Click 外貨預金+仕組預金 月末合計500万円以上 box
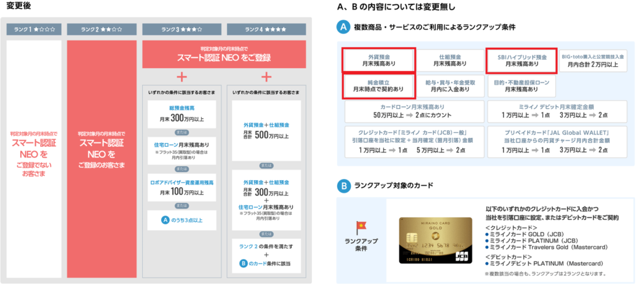This screenshot has width=644, height=291. pyautogui.click(x=266, y=130)
